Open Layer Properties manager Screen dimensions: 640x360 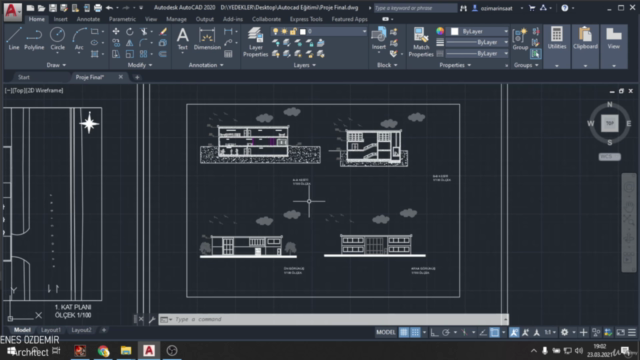(256, 42)
